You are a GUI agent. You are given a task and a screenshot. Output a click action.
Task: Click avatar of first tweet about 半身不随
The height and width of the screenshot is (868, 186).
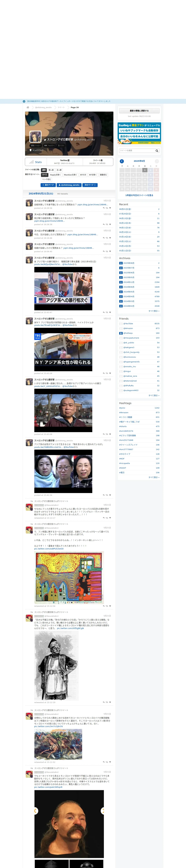pyautogui.click(x=29, y=203)
